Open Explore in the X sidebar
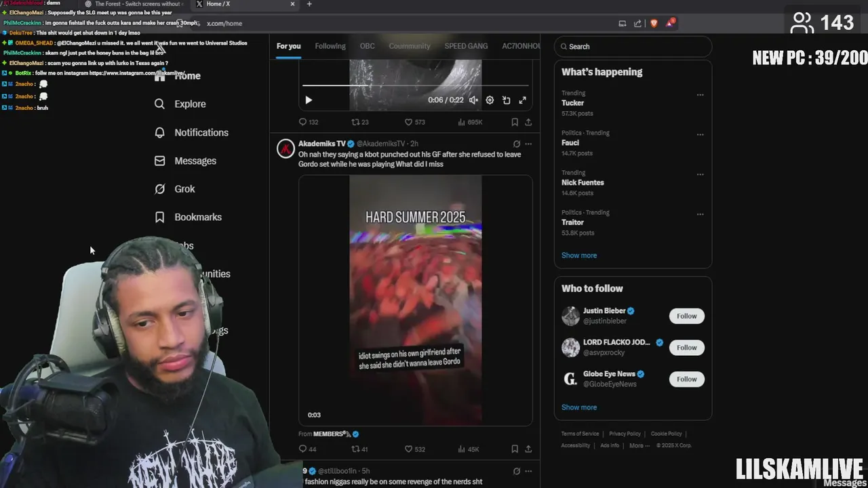 point(180,104)
